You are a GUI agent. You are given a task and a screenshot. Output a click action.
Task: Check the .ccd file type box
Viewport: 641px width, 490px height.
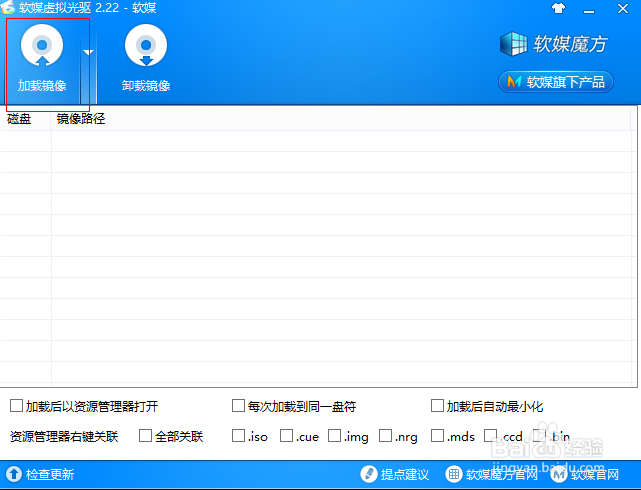490,436
